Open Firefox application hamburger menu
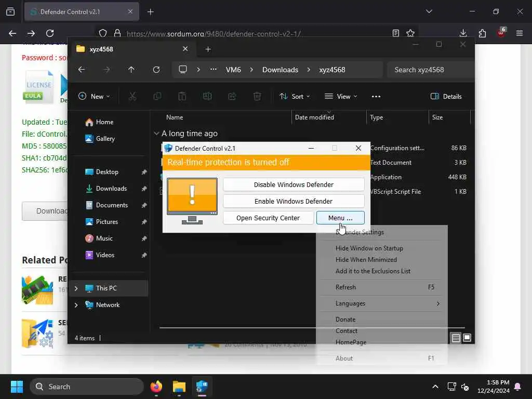The height and width of the screenshot is (399, 532). (520, 33)
